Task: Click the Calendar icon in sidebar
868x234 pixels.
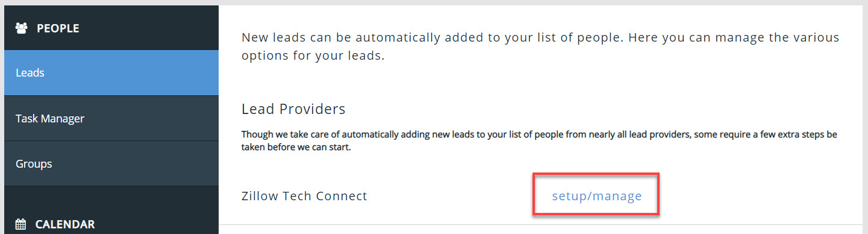Action: pos(21,224)
